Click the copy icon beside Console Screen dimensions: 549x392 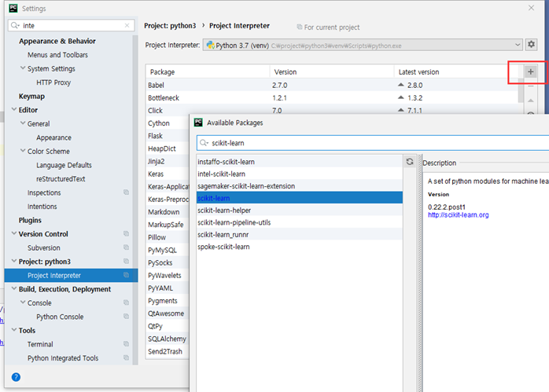pos(126,302)
